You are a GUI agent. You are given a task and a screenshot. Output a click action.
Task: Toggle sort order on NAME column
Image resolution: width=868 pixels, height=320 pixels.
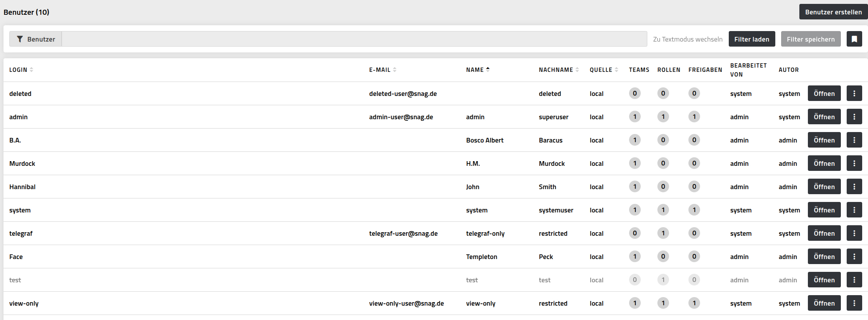478,70
